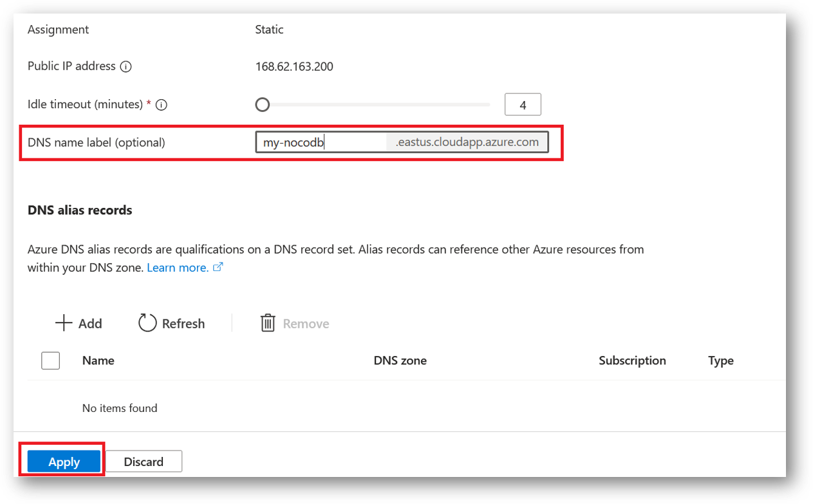Click the Public IP address info icon

[126, 66]
